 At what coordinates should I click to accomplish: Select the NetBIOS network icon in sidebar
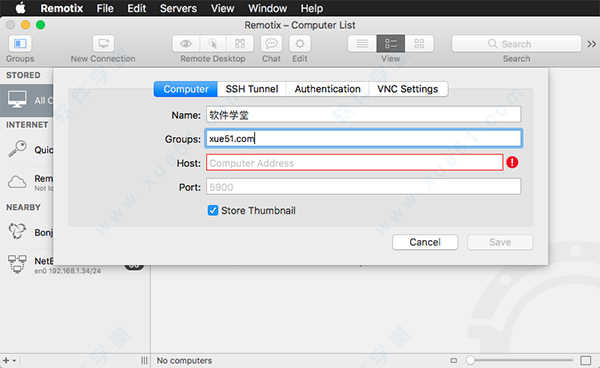17,264
